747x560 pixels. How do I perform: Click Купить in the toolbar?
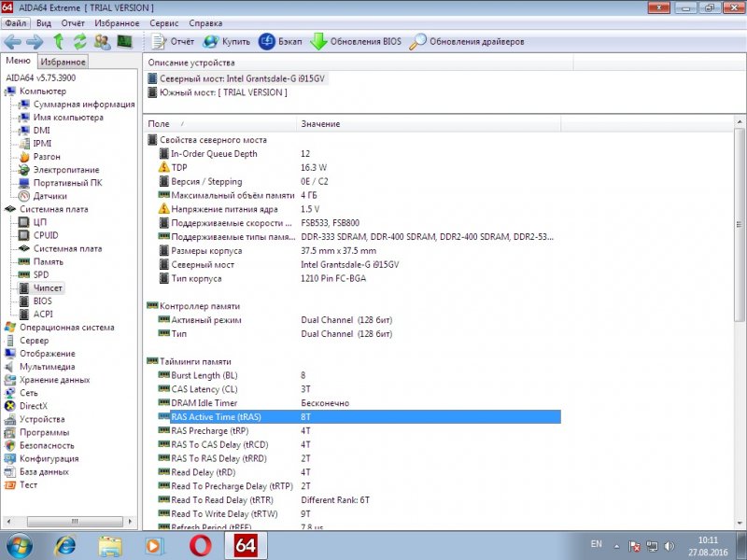tap(227, 42)
